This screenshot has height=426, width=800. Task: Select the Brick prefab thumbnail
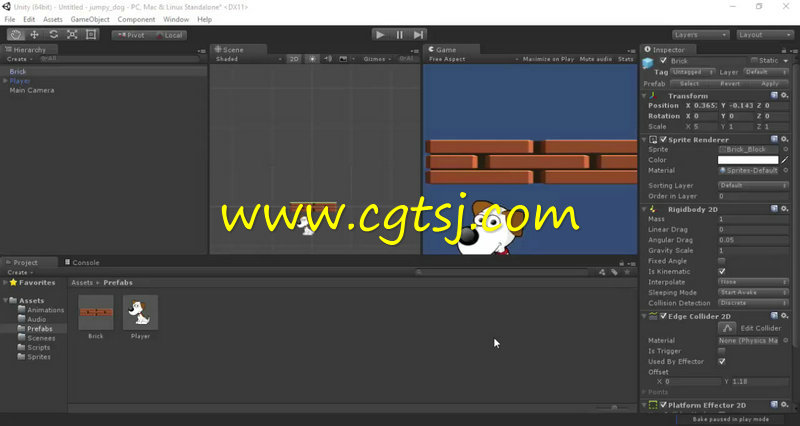point(96,312)
